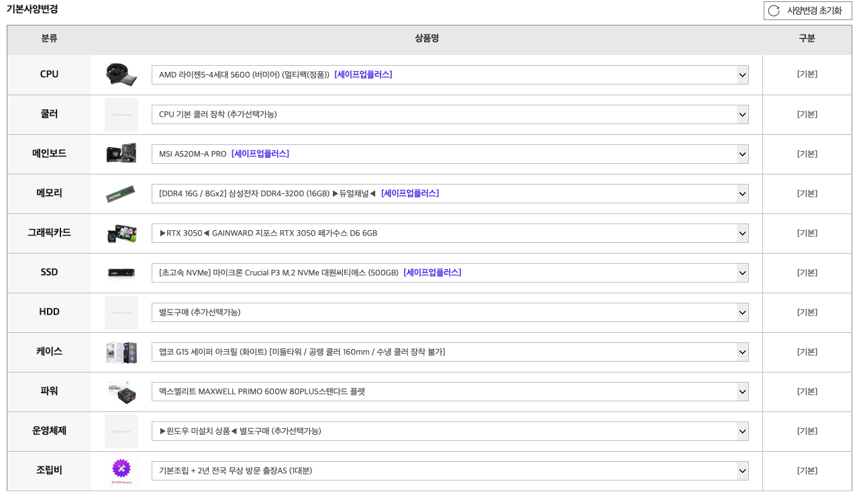This screenshot has width=859, height=504.
Task: Click the MSI motherboard product thumbnail
Action: (121, 154)
